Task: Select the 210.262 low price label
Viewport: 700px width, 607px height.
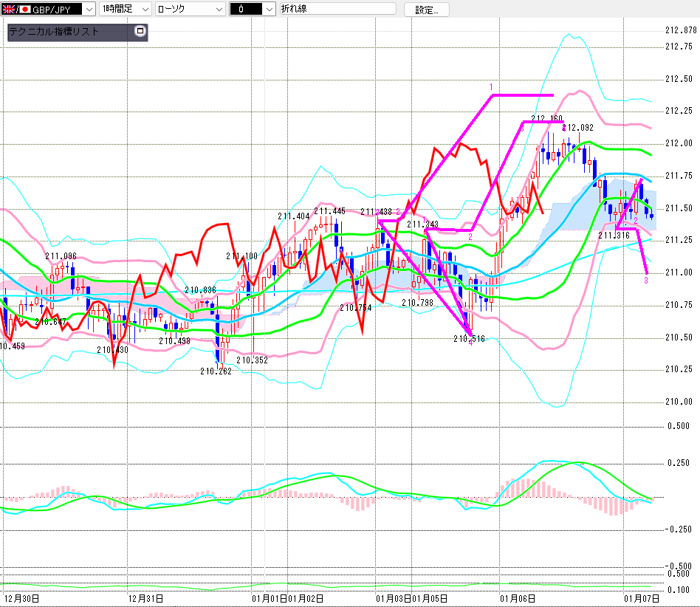Action: pyautogui.click(x=215, y=371)
